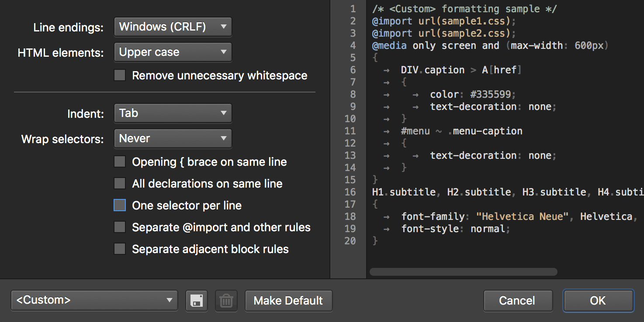Click the '@import url(sample2.css);' line
The image size is (644, 322).
[x=444, y=33]
